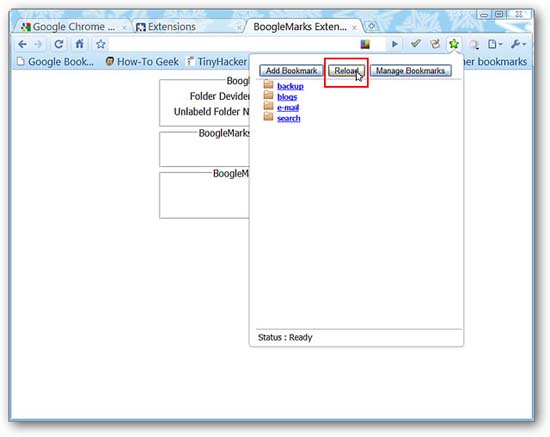Open the backup bookmark folder
The image size is (550, 437).
click(x=290, y=86)
